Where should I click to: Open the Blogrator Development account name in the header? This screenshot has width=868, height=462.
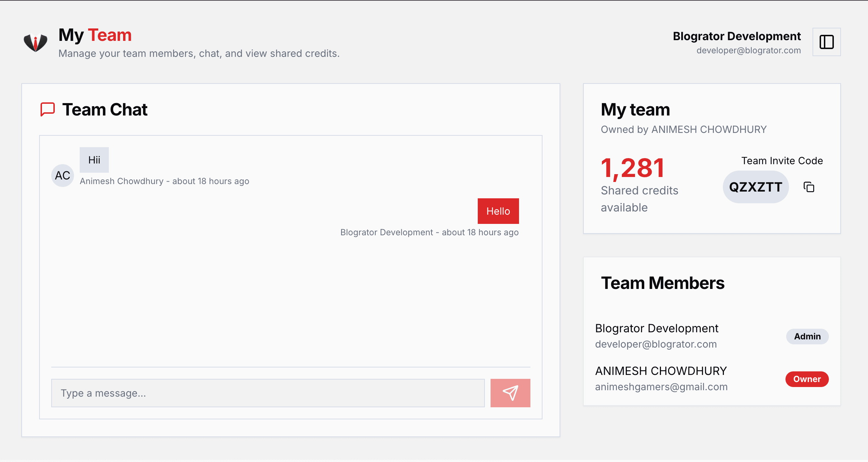[736, 36]
